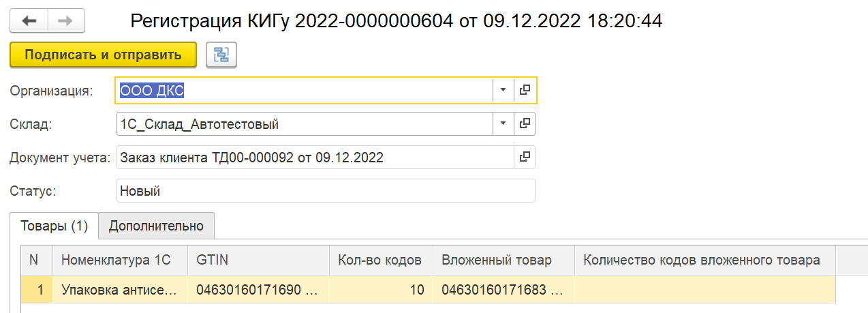Click the Организация field with ООО ДКС
The height and width of the screenshot is (313, 868).
(303, 90)
